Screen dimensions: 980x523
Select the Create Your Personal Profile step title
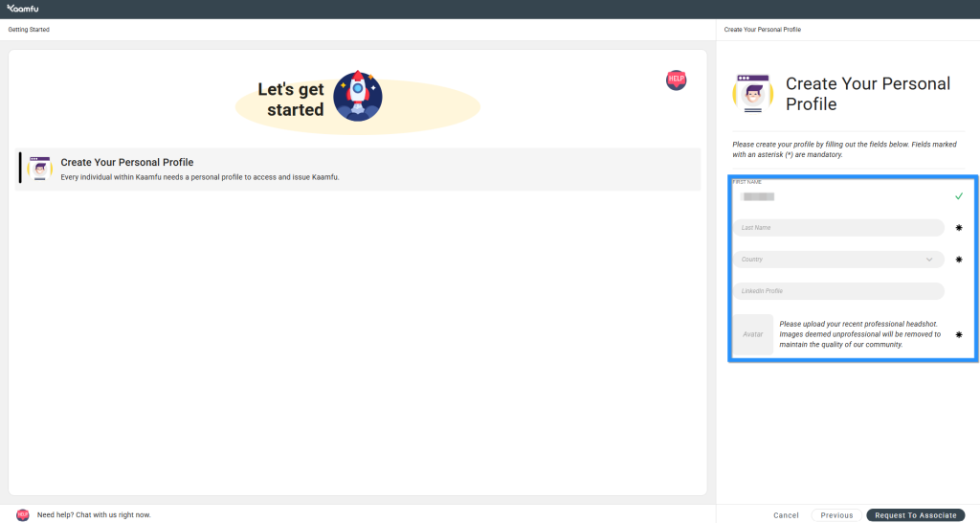tap(127, 163)
